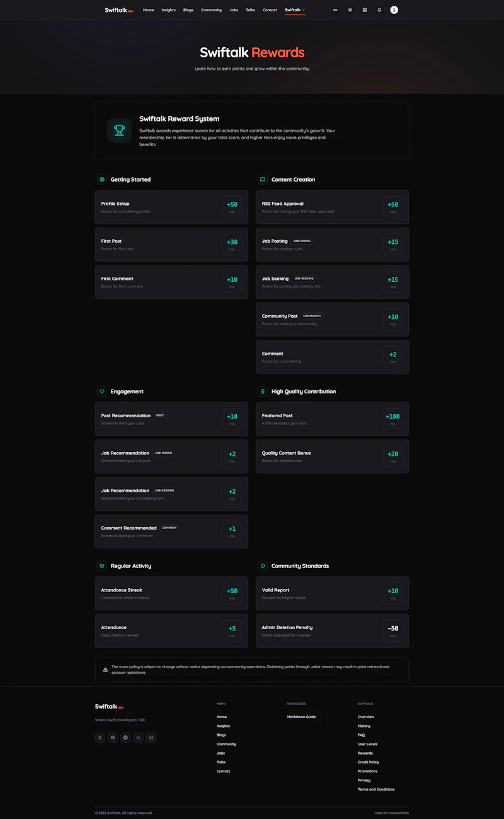Screen dimensions: 504x819
Task: Open the Talks link in footer menu
Action: (x=221, y=762)
